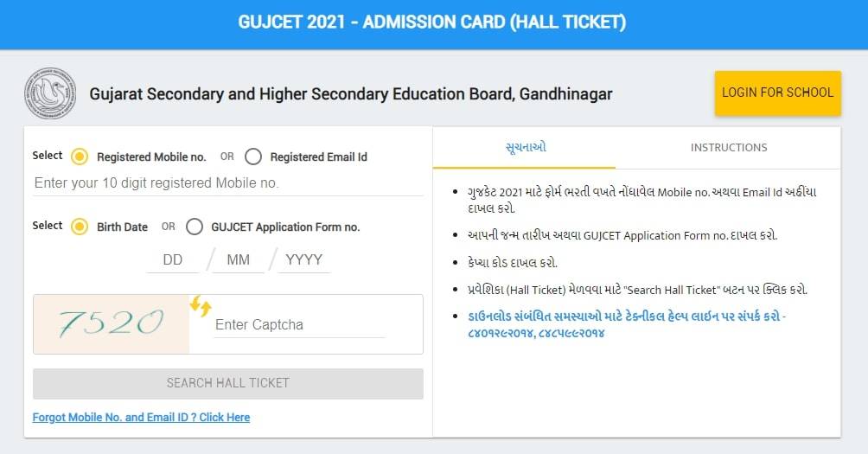Viewport: 868px width, 454px height.
Task: Click the captcha image showing 7520
Action: (x=111, y=324)
